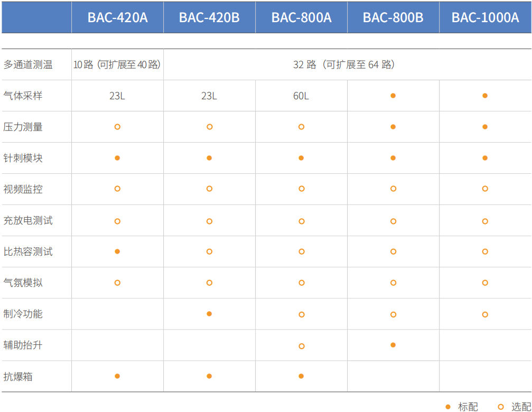Click the filled 制冷功能 dot under BAC-420B

click(x=209, y=314)
